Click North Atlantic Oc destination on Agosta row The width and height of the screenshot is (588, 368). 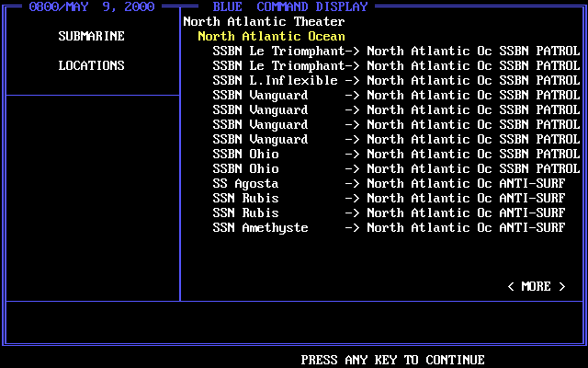click(x=429, y=184)
